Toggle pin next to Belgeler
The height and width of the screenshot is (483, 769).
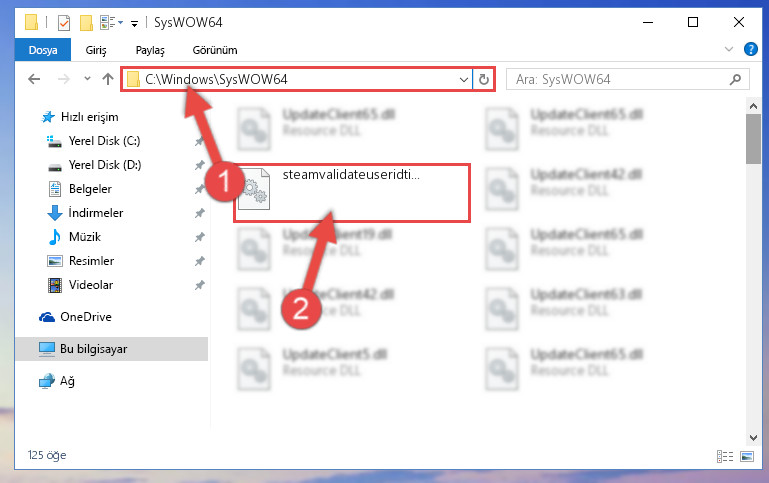pos(199,189)
